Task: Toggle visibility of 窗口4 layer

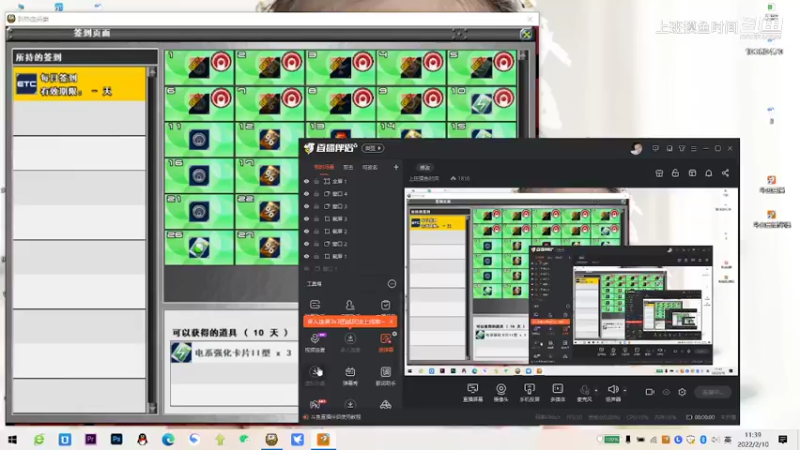Action: (x=306, y=194)
